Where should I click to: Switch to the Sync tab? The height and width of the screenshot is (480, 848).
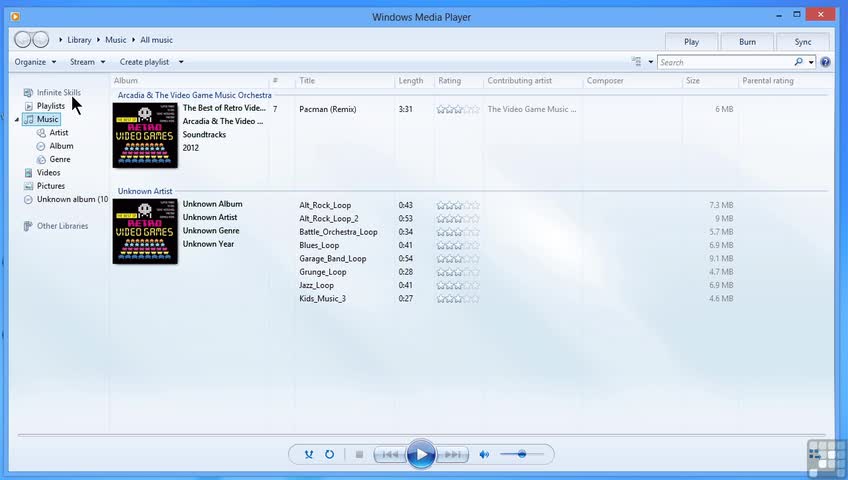[803, 42]
